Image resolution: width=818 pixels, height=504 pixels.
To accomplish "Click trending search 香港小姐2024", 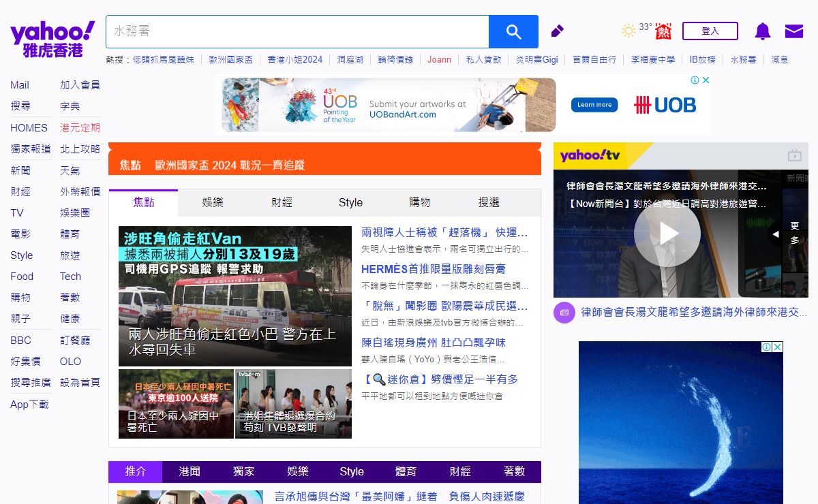I will (x=294, y=60).
